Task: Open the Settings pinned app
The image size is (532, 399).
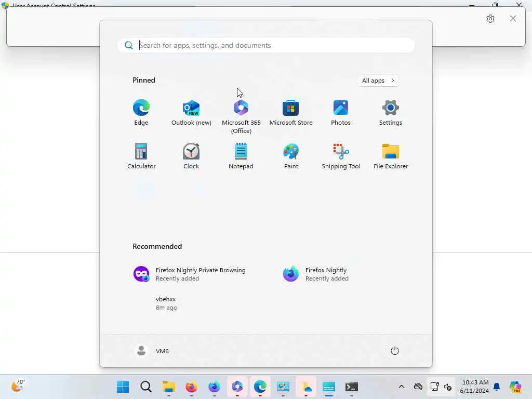Action: (x=391, y=113)
